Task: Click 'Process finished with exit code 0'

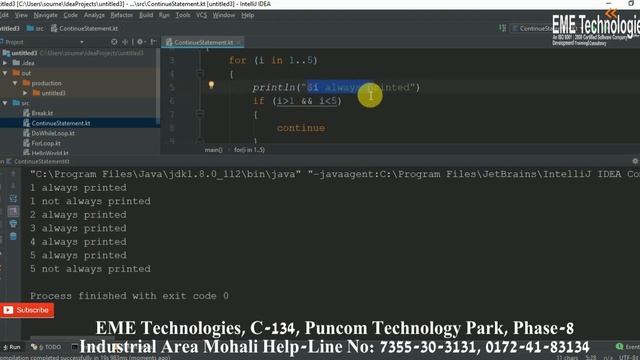Action: click(129, 296)
